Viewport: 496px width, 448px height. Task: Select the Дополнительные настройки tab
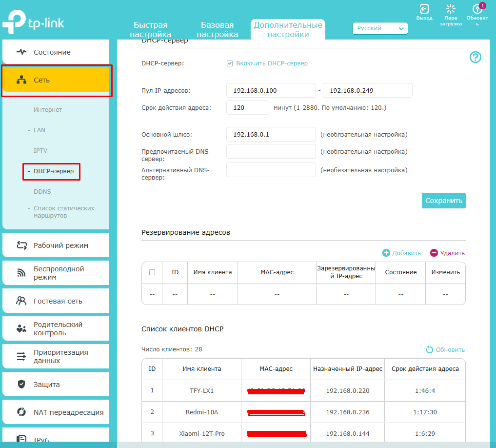pos(288,29)
